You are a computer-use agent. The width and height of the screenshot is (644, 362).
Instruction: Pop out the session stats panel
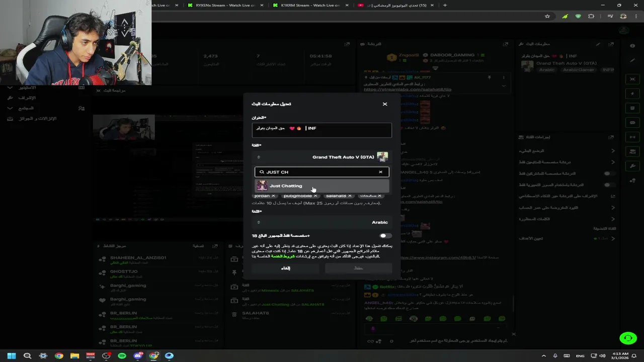(x=347, y=44)
